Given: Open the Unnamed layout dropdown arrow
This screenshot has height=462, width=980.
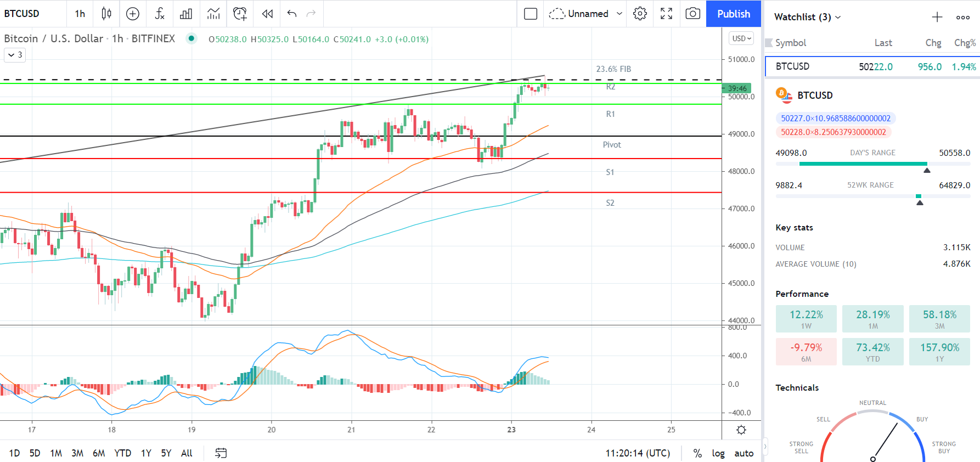Looking at the screenshot, I should click(619, 14).
